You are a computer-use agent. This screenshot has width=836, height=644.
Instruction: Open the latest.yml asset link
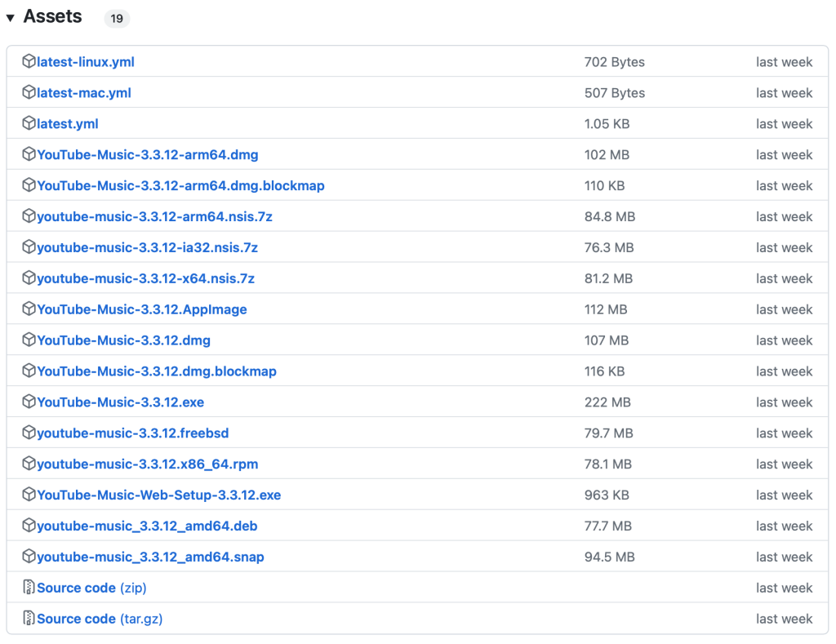pos(67,124)
